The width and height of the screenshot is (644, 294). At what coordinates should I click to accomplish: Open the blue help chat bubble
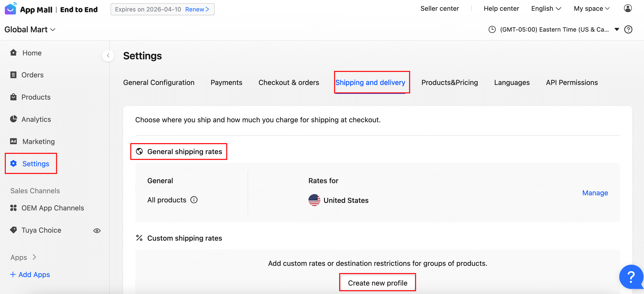631,277
